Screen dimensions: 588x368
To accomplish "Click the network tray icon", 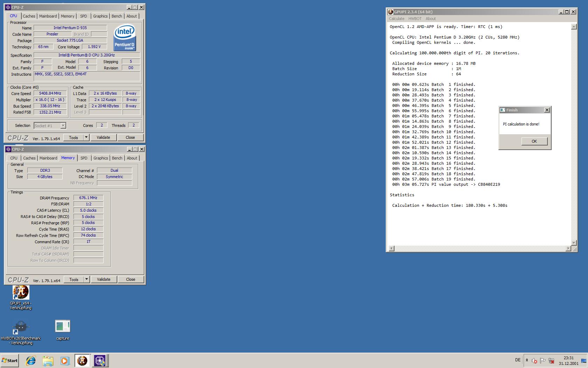I will pos(551,360).
